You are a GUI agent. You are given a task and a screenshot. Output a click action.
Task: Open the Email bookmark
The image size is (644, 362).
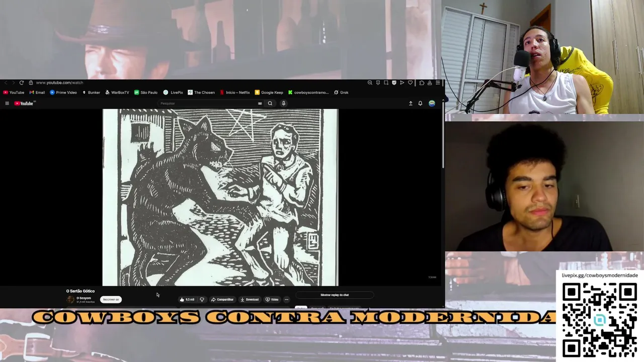pos(37,93)
